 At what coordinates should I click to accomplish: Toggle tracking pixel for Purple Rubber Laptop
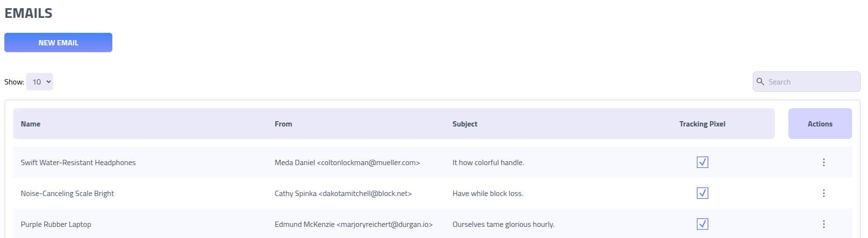click(x=703, y=224)
